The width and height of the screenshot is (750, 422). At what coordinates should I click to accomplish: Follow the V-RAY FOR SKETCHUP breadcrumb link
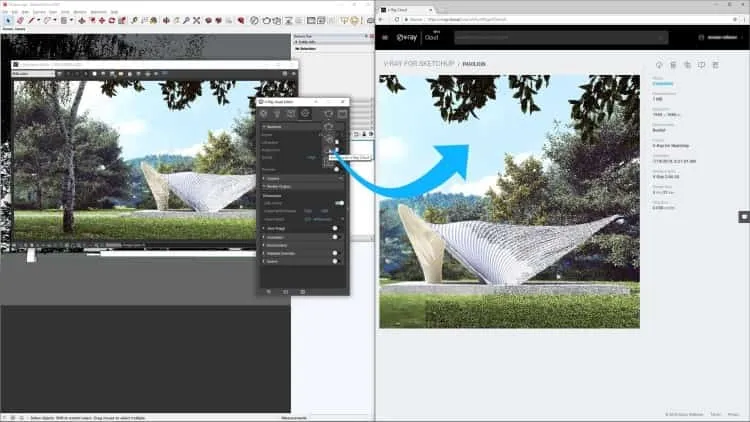(419, 64)
